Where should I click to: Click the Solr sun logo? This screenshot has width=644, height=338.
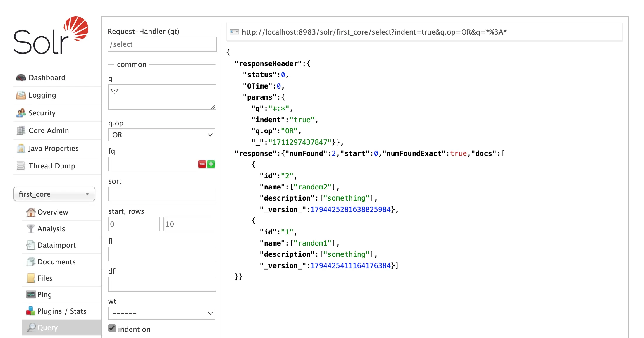point(76,29)
